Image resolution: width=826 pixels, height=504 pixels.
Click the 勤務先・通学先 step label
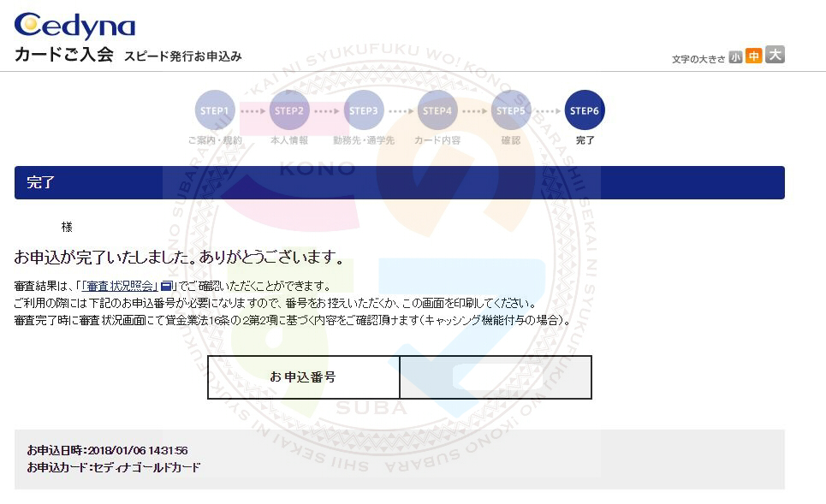(x=364, y=140)
